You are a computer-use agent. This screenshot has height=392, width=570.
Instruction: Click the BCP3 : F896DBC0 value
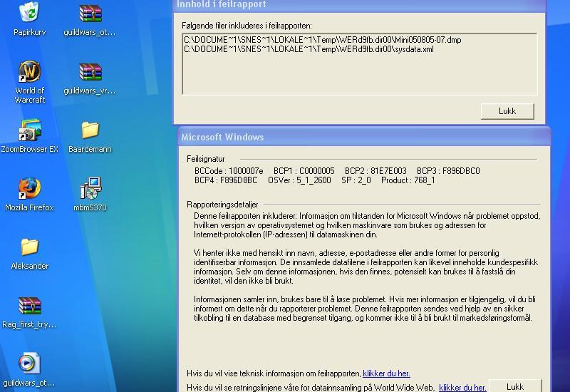tap(448, 171)
